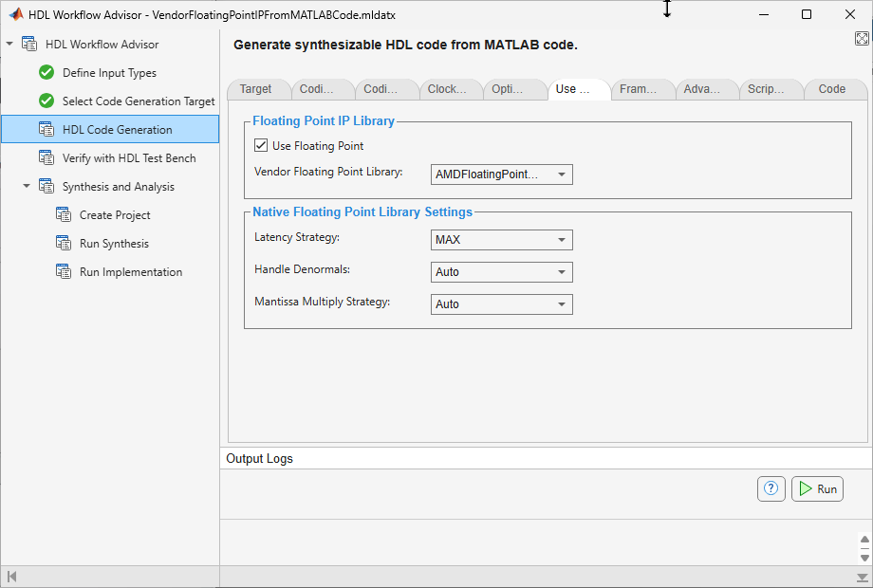This screenshot has width=873, height=588.
Task: Click the Run Implementation task icon
Action: 64,271
